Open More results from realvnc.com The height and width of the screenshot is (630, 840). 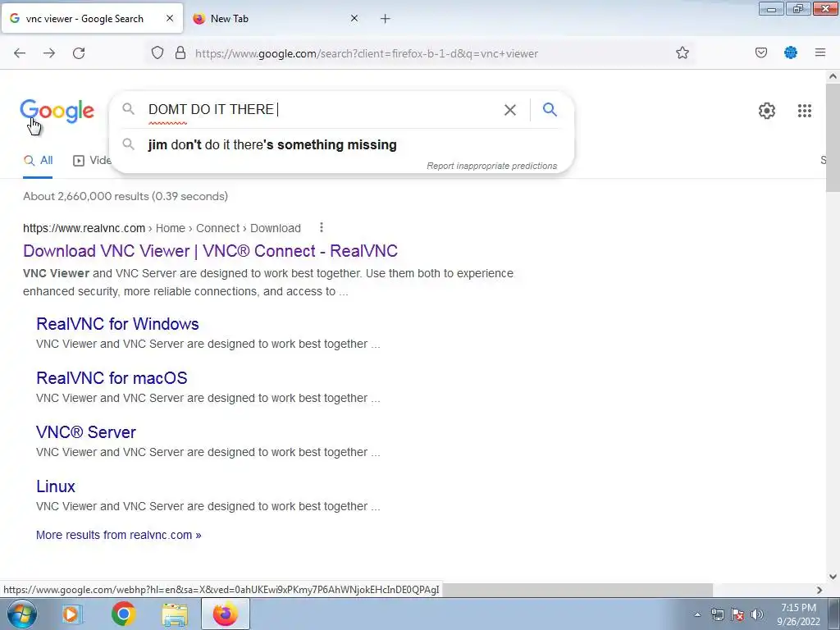pos(118,535)
